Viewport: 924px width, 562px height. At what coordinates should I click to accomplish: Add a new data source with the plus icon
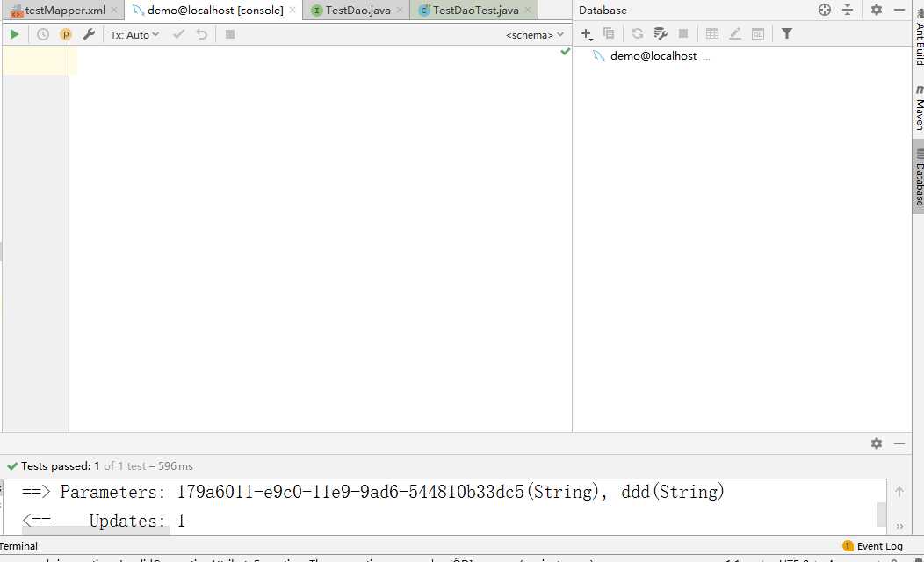pos(587,34)
